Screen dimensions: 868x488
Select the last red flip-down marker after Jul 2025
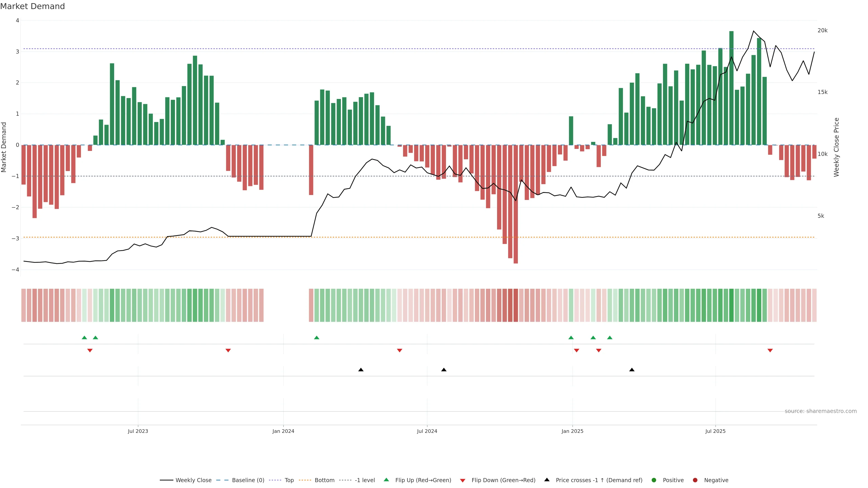[x=770, y=351]
